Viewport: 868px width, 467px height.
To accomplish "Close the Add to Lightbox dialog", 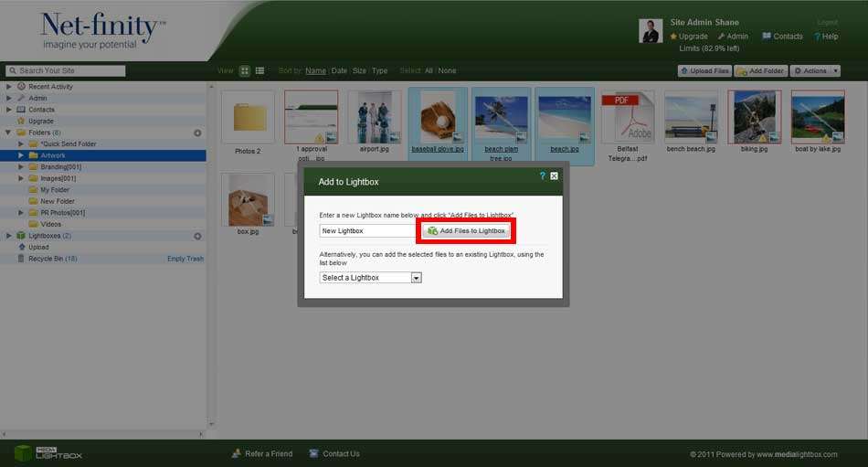I will [x=554, y=175].
